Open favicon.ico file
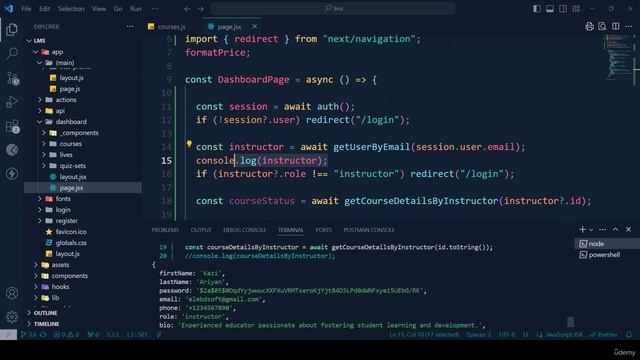Viewport: 640px width, 360px height. 71,232
